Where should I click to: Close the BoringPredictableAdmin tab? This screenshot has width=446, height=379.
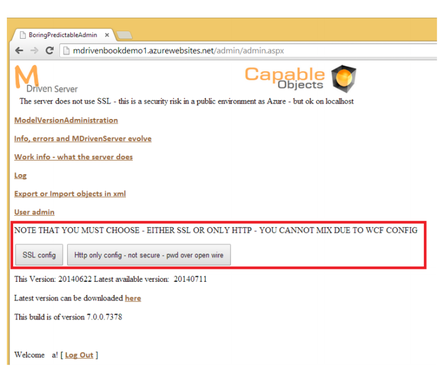tap(107, 35)
